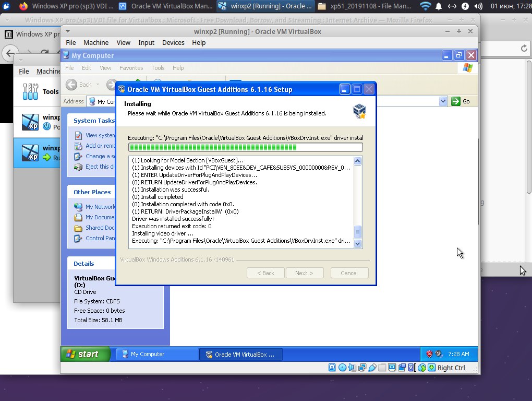Click the My Documents folder icon

(x=78, y=217)
